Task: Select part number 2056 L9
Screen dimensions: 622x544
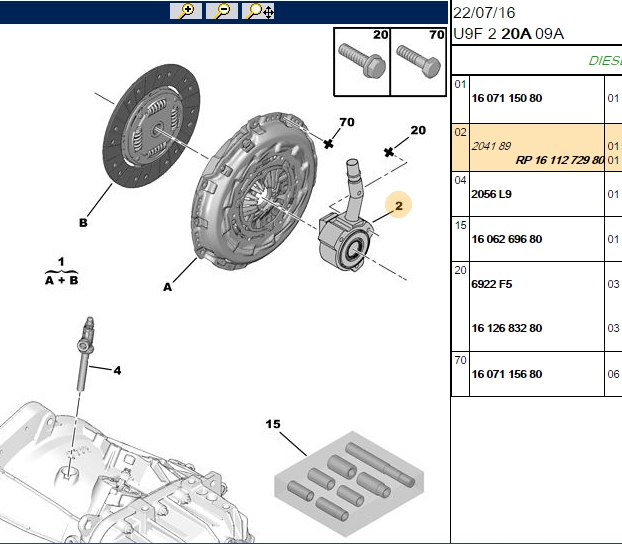Action: click(491, 194)
